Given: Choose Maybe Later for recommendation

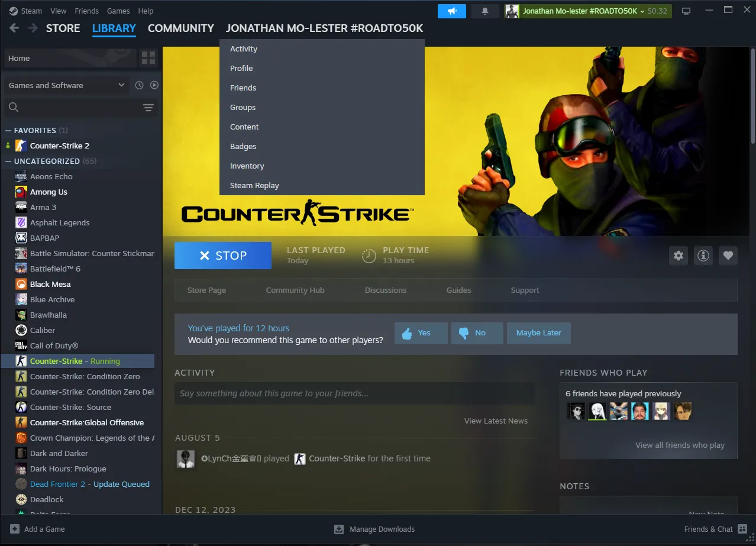Looking at the screenshot, I should [x=538, y=333].
